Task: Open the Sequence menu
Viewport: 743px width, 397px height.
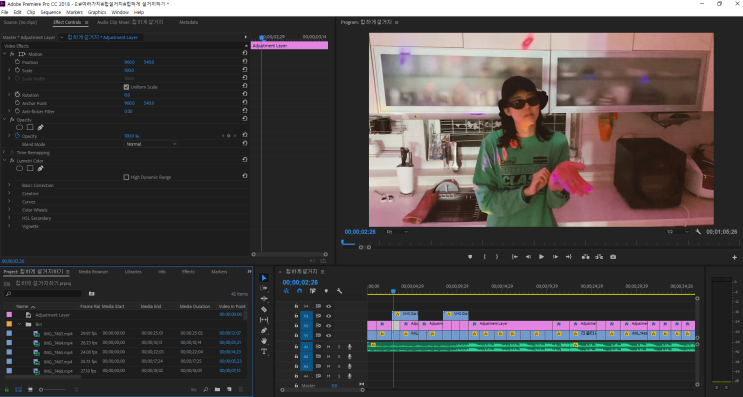Action: coord(51,12)
